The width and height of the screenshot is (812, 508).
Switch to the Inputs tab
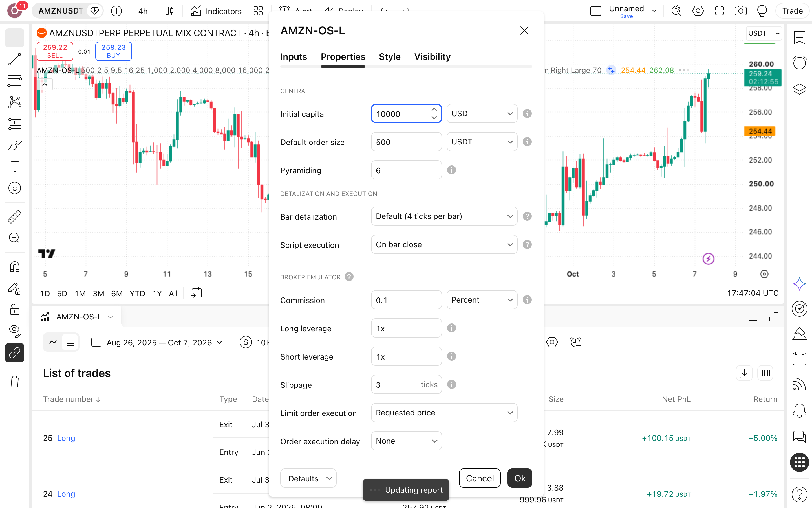(x=294, y=56)
